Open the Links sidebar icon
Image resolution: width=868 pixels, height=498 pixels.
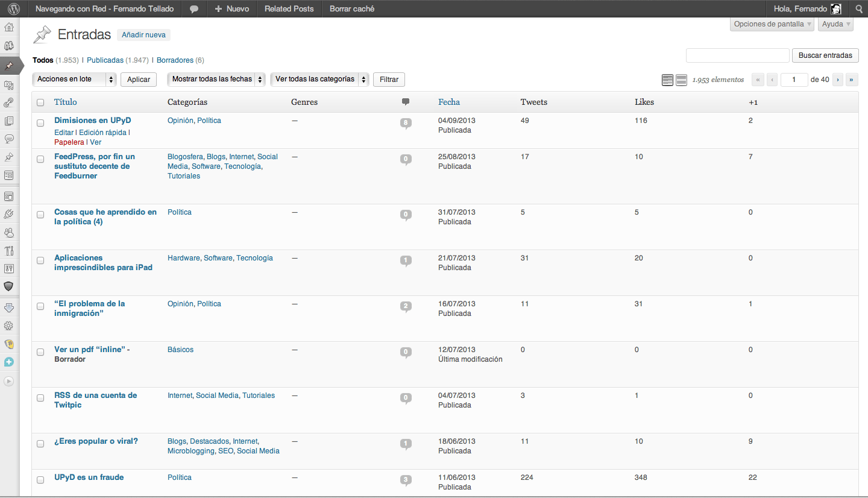coord(9,103)
